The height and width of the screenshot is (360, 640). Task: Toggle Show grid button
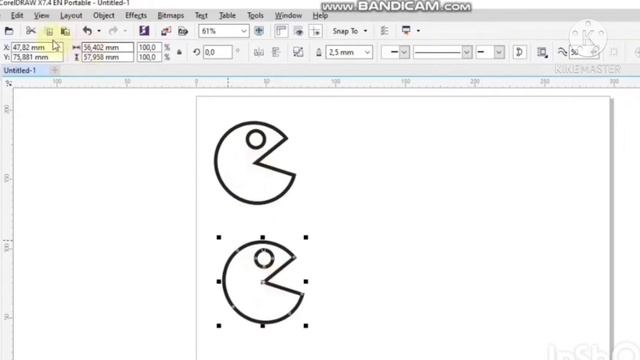coord(298,31)
